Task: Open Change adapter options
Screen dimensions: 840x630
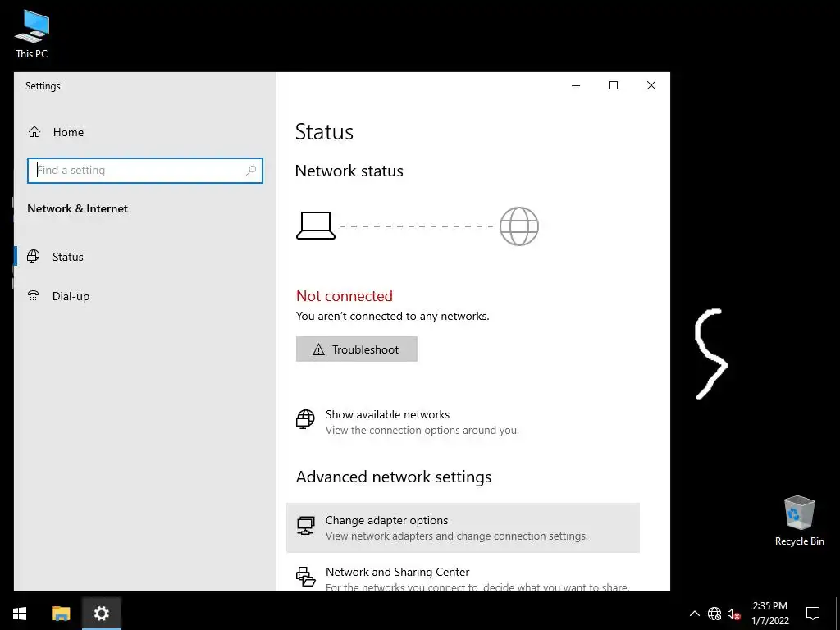Action: point(463,527)
